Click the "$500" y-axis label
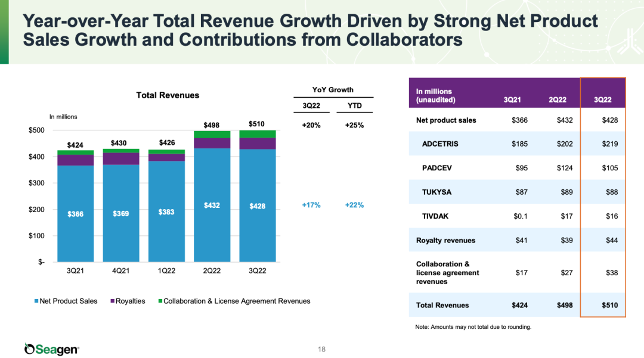 pyautogui.click(x=36, y=130)
